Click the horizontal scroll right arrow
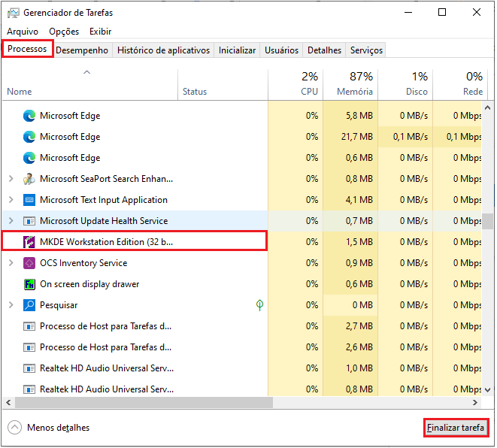Image resolution: width=497 pixels, height=448 pixels. pos(475,403)
